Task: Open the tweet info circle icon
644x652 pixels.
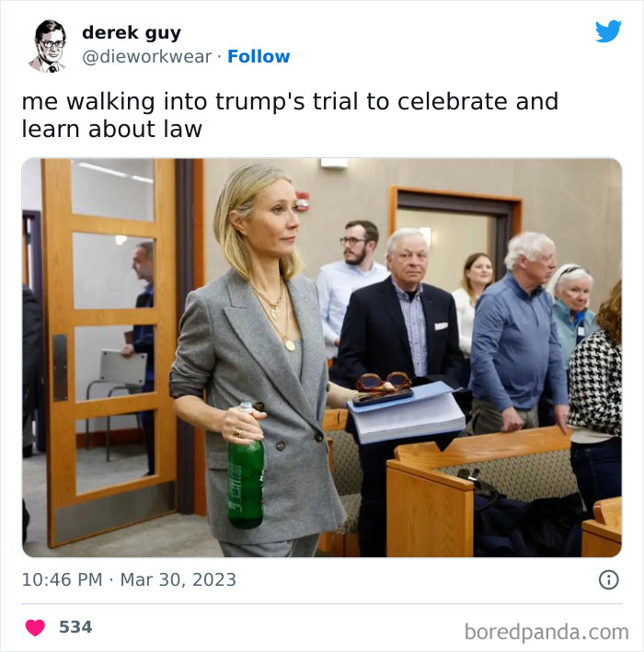Action: (609, 579)
